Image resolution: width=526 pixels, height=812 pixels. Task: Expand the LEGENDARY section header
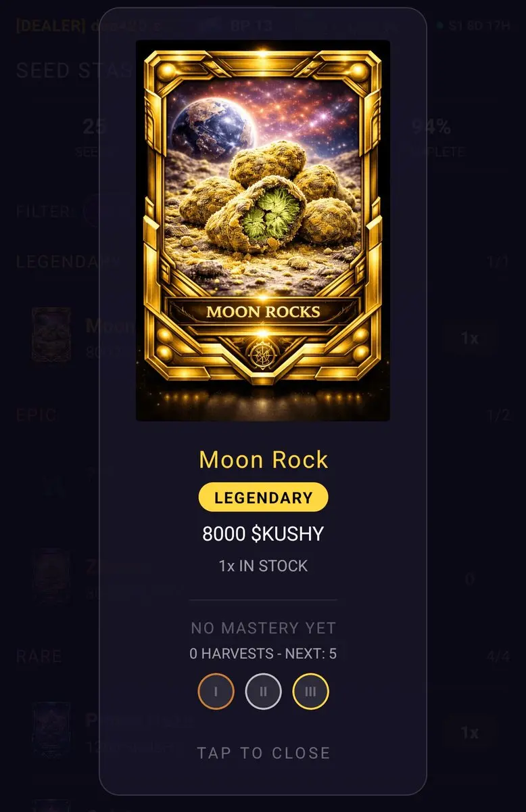coord(57,262)
